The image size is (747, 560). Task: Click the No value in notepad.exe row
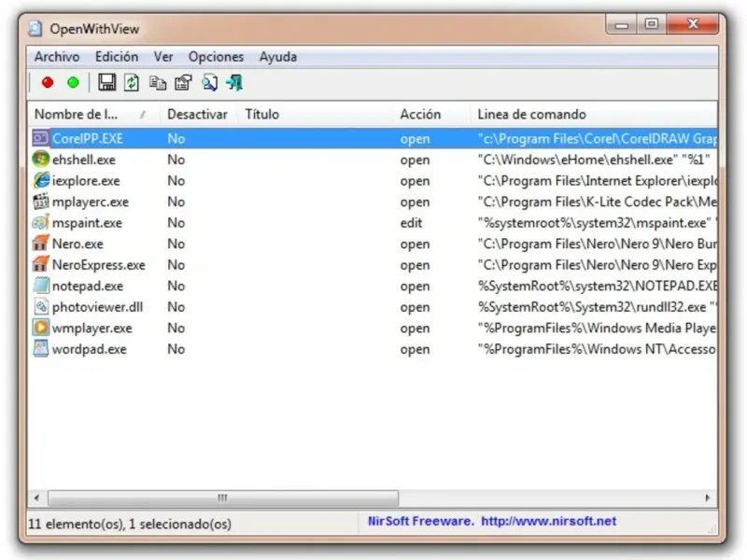pos(176,286)
